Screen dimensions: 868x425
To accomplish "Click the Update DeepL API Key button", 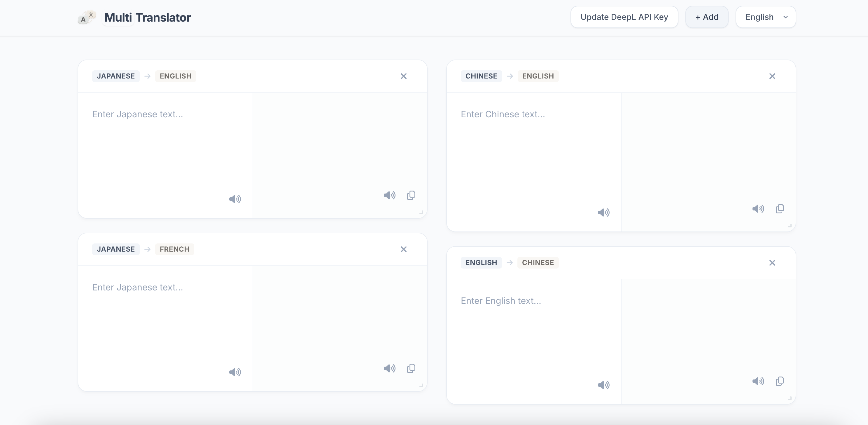I will coord(624,17).
